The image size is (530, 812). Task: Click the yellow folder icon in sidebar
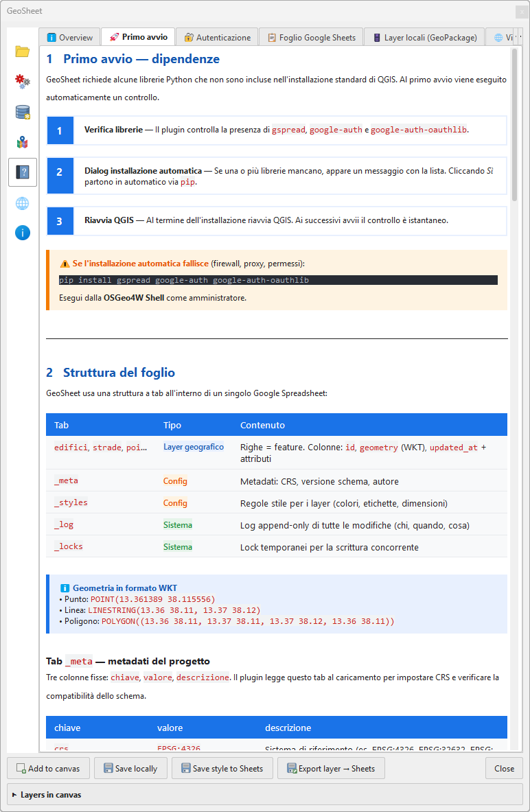point(23,51)
